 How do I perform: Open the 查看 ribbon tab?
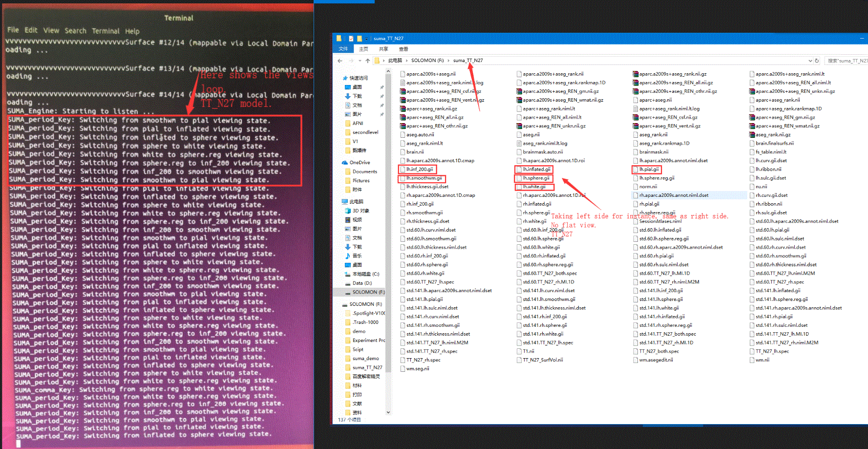tap(403, 49)
